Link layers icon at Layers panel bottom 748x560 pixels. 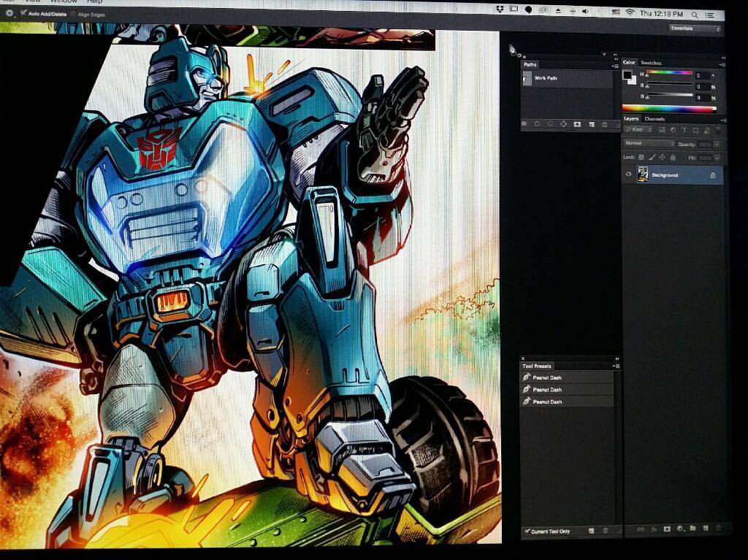[640, 529]
